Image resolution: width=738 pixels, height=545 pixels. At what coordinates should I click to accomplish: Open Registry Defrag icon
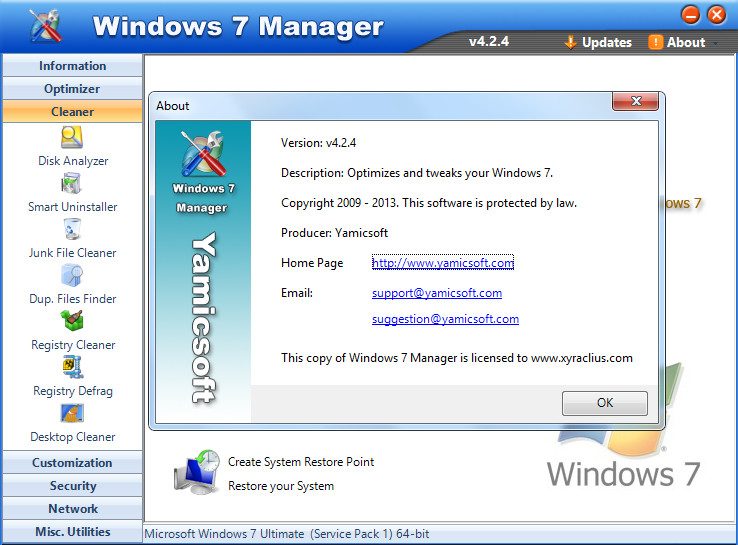[x=73, y=367]
